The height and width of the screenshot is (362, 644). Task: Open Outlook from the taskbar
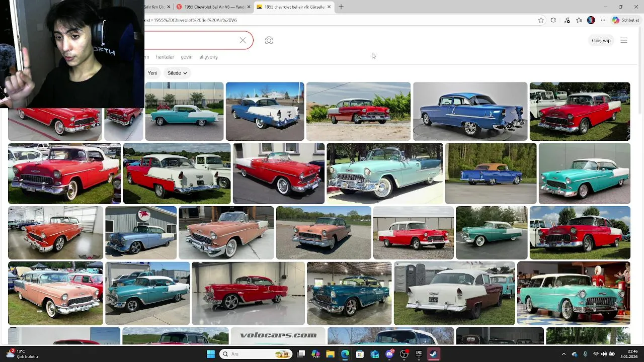[x=375, y=354]
